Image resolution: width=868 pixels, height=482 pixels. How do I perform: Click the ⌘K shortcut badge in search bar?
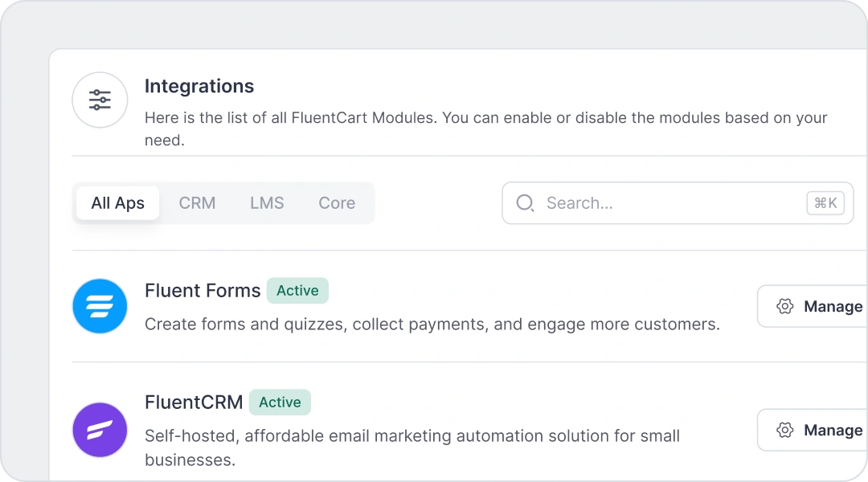point(825,202)
